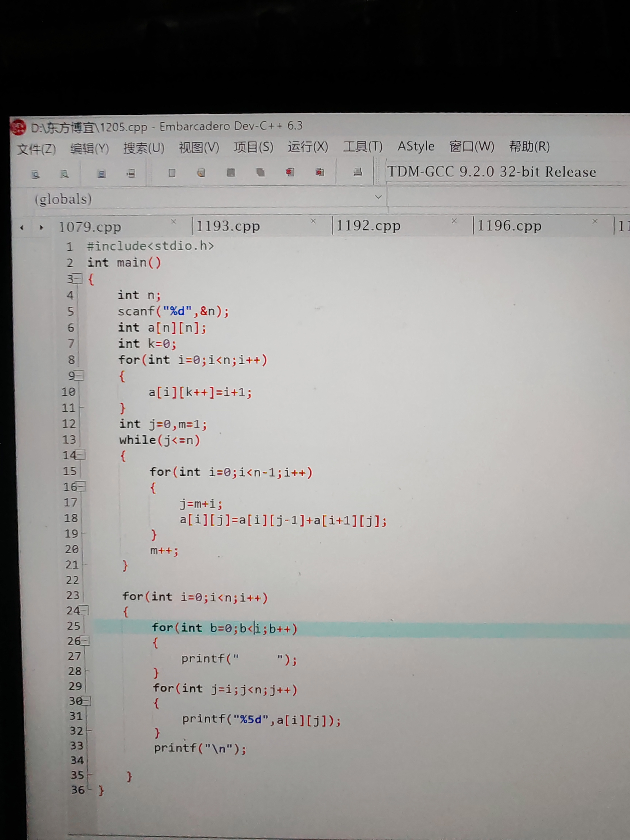Click the printf("%5d",a[i][j]); statement
This screenshot has height=840, width=630.
click(262, 720)
